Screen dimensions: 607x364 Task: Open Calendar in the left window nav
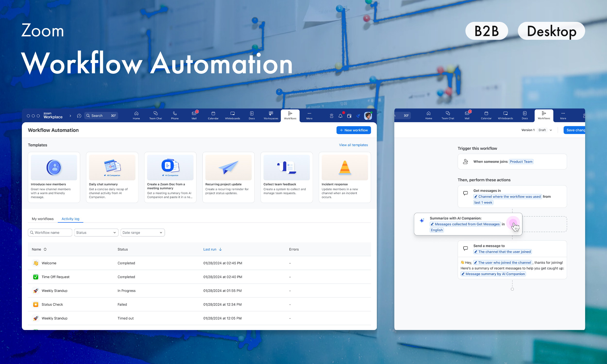(213, 115)
